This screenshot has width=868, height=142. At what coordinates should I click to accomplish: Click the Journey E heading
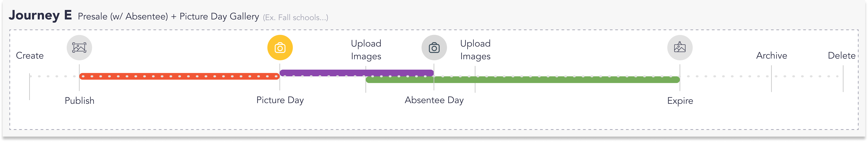[40, 16]
